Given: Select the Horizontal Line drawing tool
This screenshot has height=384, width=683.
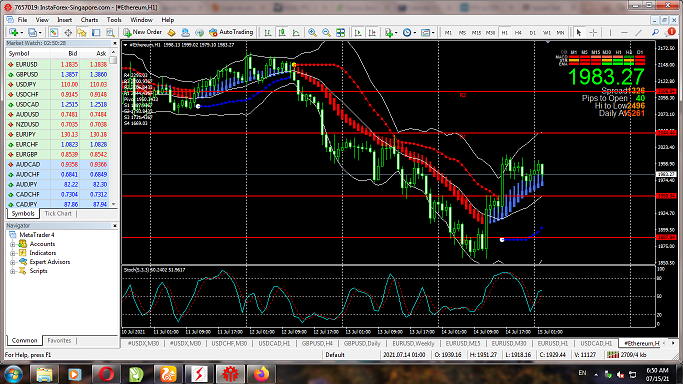Looking at the screenshot, I should [624, 33].
